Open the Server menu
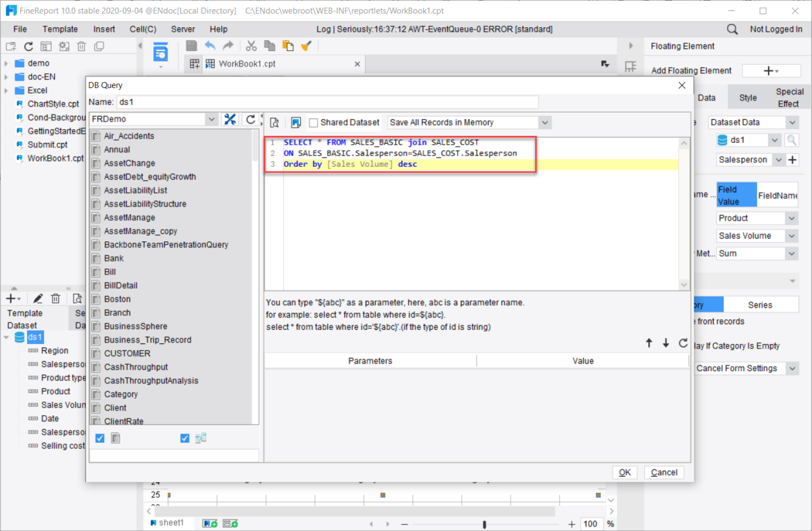Image resolution: width=812 pixels, height=531 pixels. pyautogui.click(x=183, y=29)
